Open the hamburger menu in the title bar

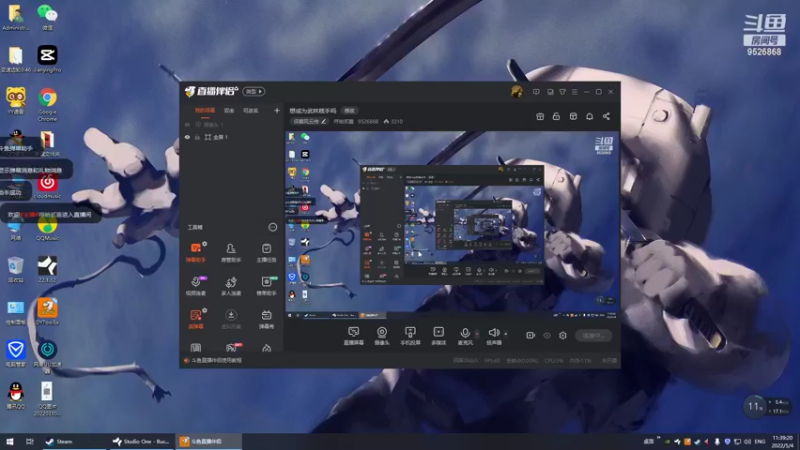click(x=574, y=92)
